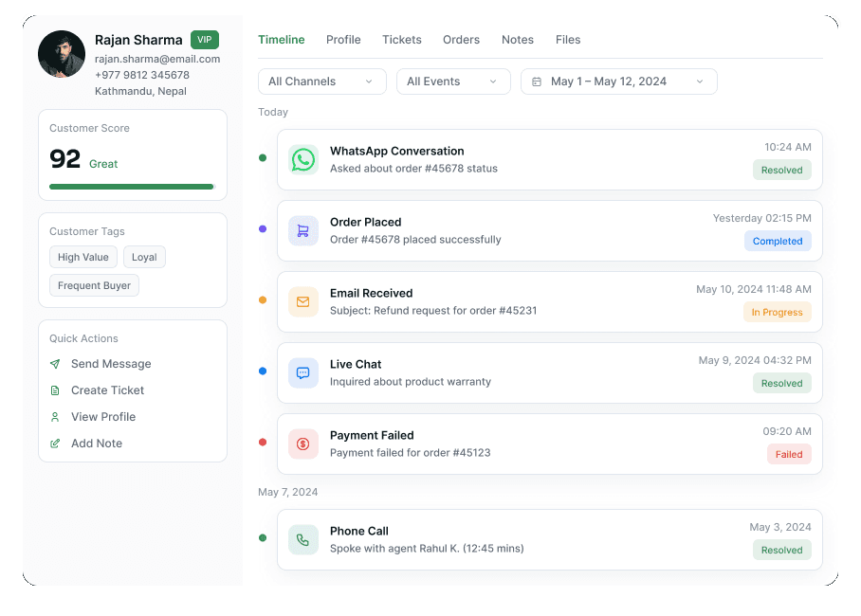Click Create Ticket quick action
Image resolution: width=861 pixels, height=616 pixels.
tap(97, 390)
